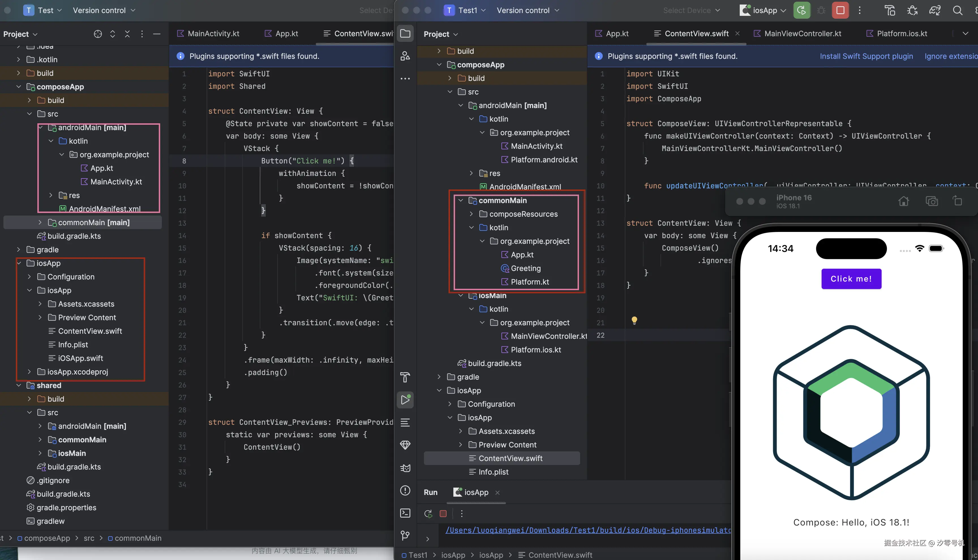This screenshot has height=560, width=978.
Task: Expand the iosApp.xcodeproj folder
Action: 29,372
